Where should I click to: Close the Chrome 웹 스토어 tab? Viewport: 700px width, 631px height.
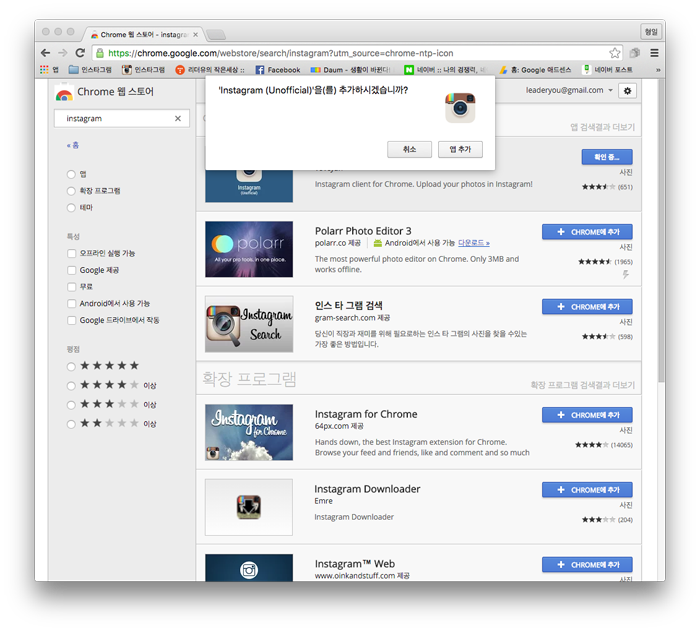(x=196, y=34)
